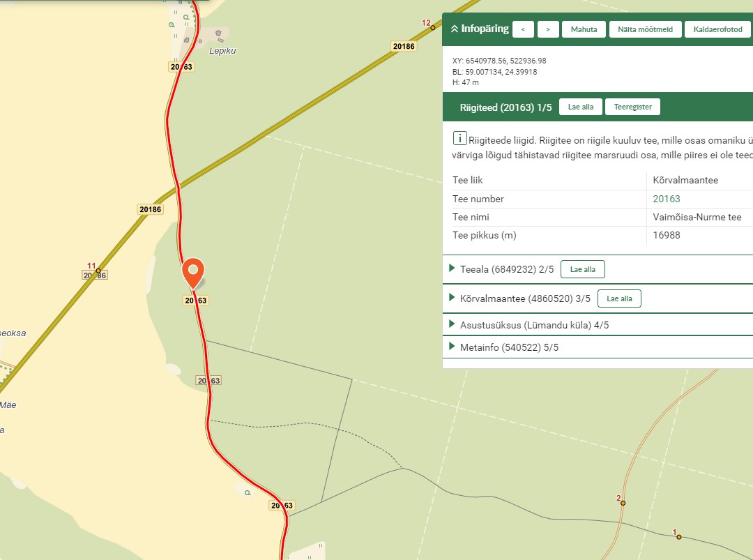Go to previous result with the < button
This screenshot has width=753, height=560.
click(523, 29)
